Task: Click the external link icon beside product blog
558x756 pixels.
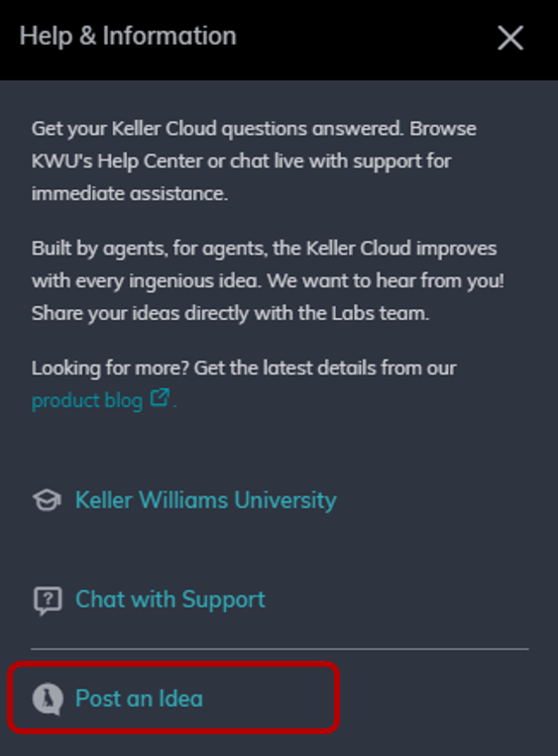Action: point(160,397)
